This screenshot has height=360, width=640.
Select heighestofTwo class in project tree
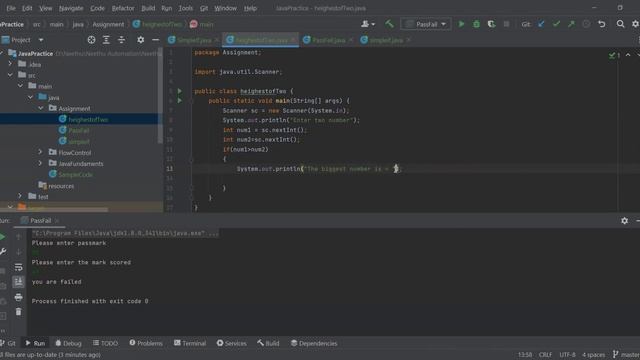tap(83, 119)
